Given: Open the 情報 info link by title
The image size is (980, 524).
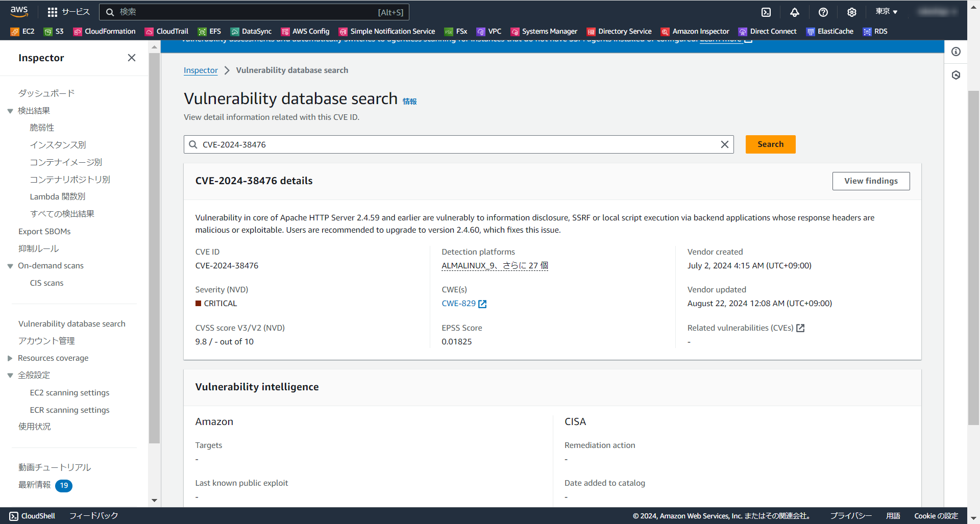Looking at the screenshot, I should [x=409, y=102].
